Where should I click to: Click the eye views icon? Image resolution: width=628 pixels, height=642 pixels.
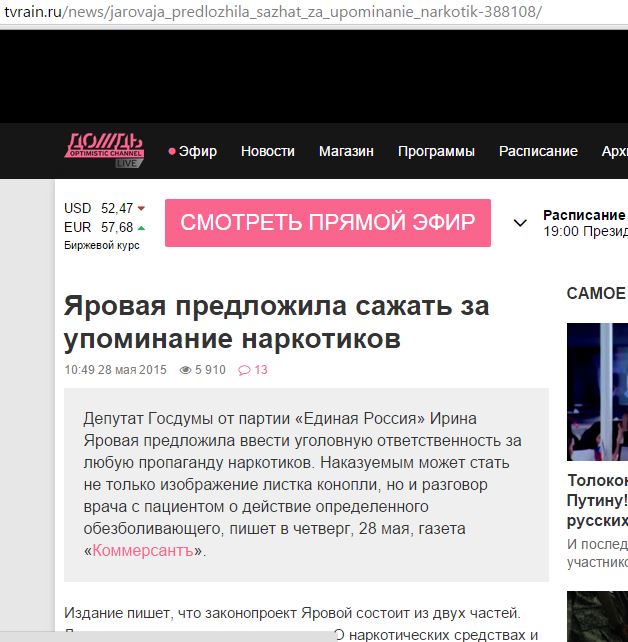[x=185, y=370]
